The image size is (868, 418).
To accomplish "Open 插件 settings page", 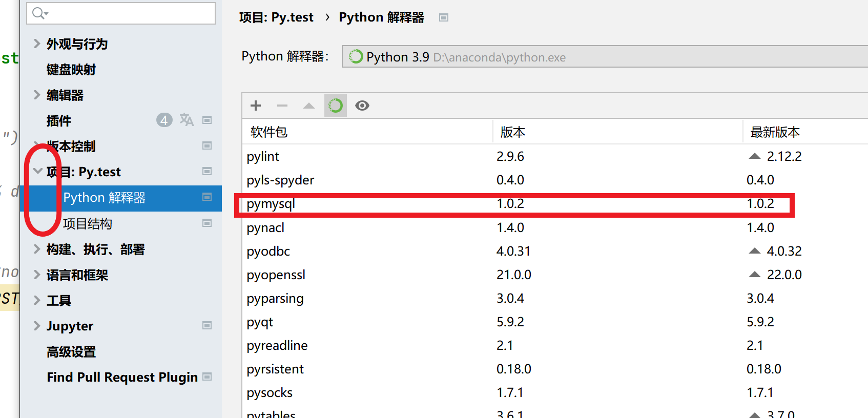I will click(59, 120).
